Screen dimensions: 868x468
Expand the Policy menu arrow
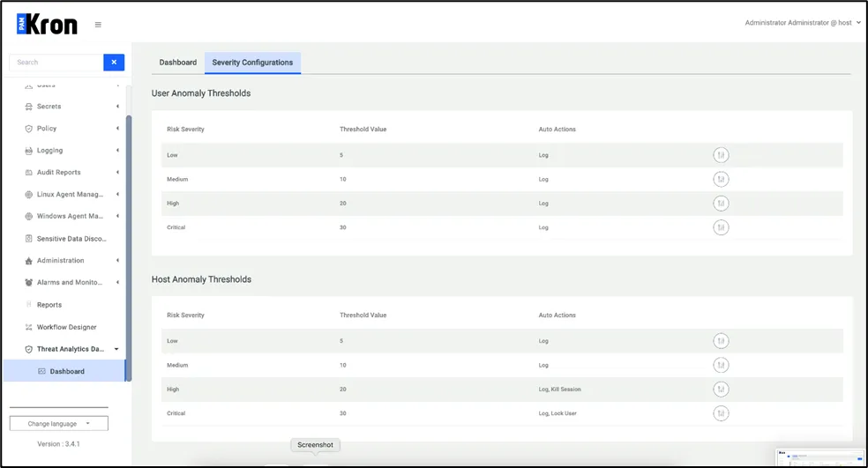click(117, 129)
